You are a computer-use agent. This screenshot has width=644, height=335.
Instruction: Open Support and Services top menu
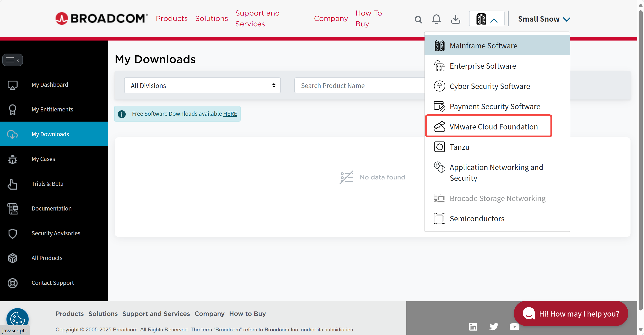257,18
